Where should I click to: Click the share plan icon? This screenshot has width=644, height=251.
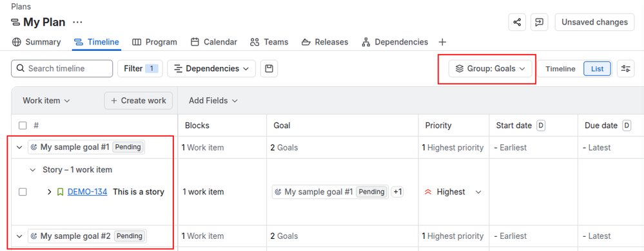coord(516,22)
